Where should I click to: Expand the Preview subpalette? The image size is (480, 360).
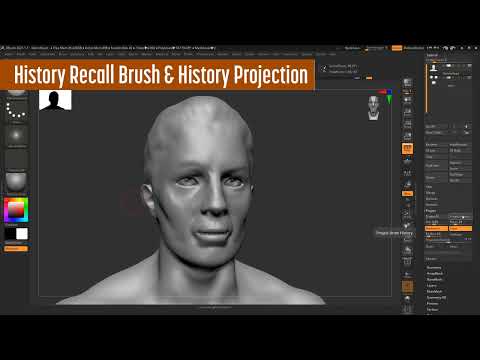point(432,304)
